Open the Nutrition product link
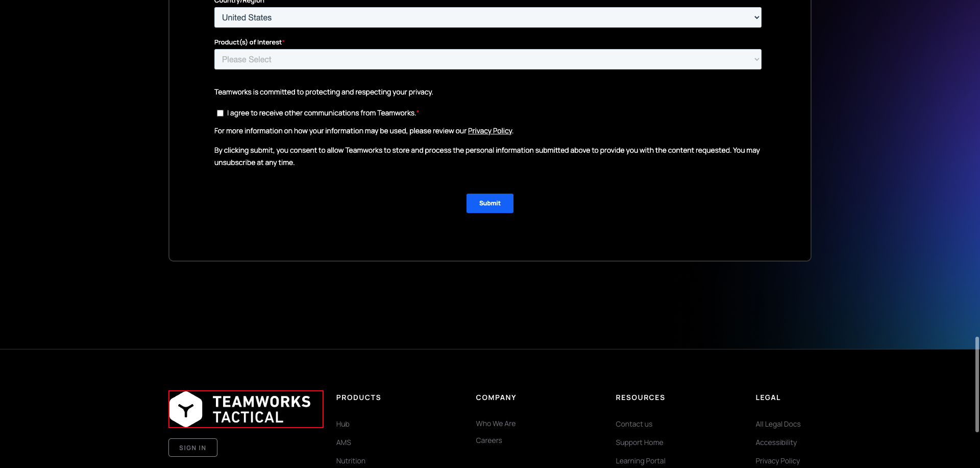This screenshot has width=980, height=468. (x=350, y=460)
